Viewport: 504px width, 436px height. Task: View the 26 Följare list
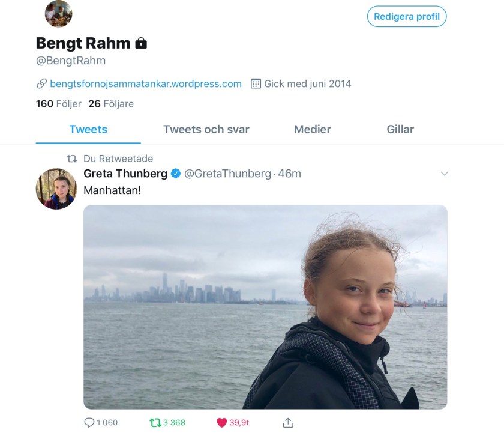point(111,104)
